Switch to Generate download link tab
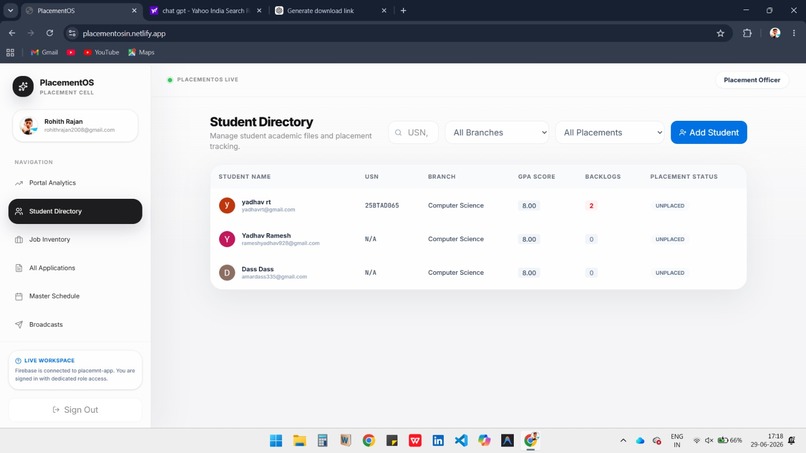 point(331,10)
